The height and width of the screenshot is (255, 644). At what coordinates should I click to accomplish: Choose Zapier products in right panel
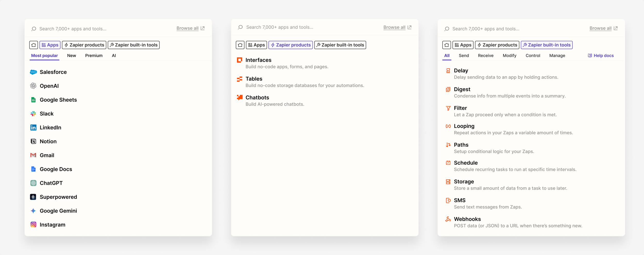tap(497, 45)
